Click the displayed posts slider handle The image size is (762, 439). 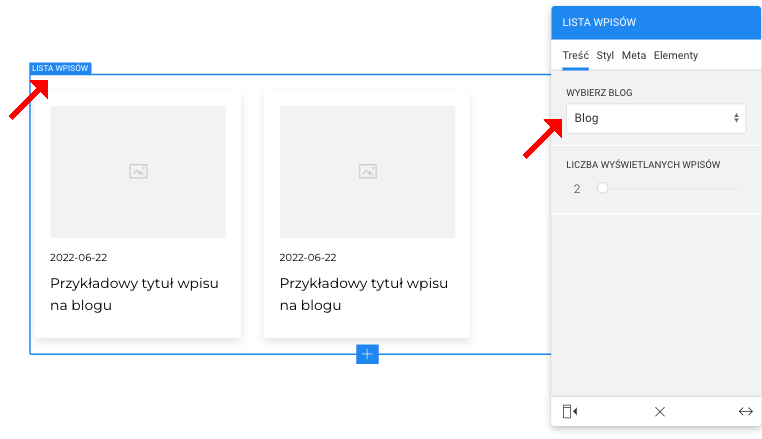coord(602,188)
